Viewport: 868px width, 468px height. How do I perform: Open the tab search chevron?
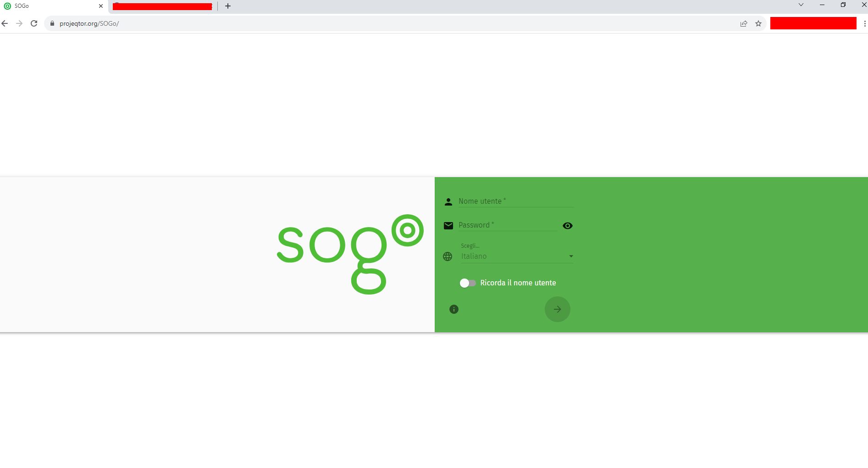801,5
